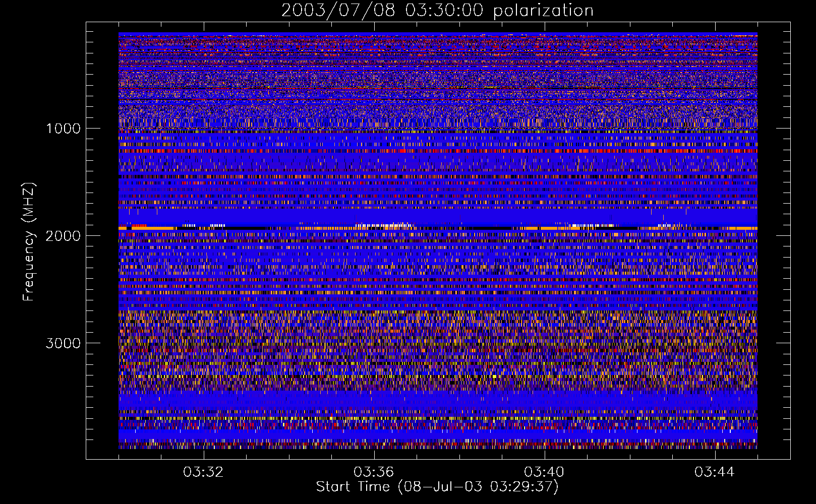Click the 2000 frequency tick label
The image size is (816, 504).
pos(63,236)
